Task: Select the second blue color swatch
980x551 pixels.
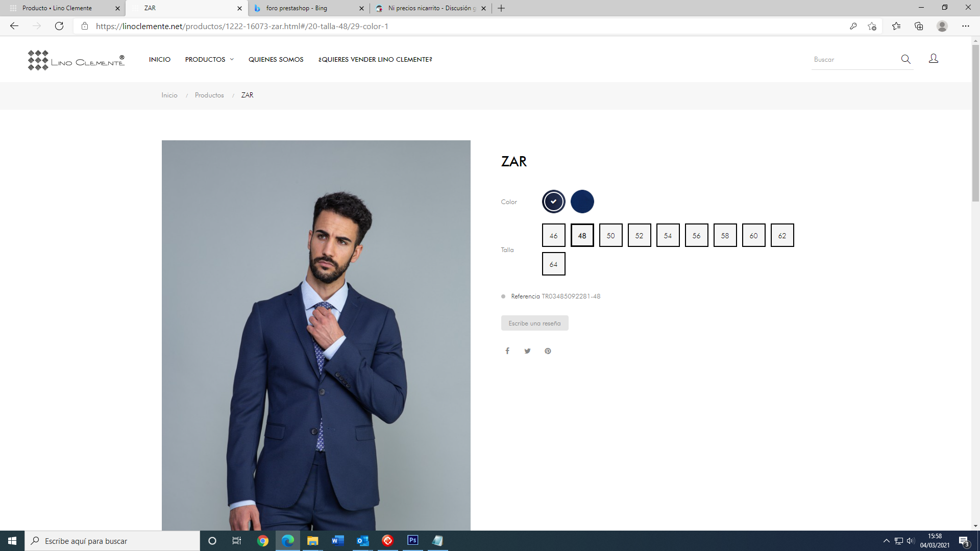Action: pos(582,202)
